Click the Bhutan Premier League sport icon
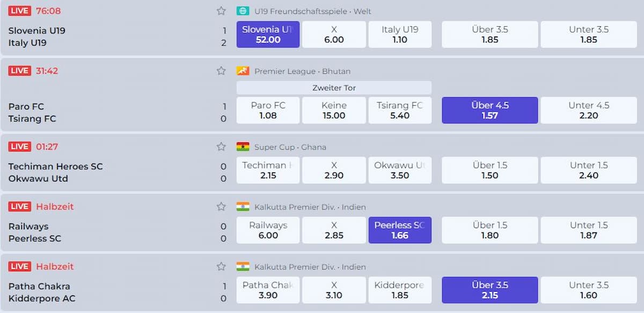Image resolution: width=644 pixels, height=313 pixels. pyautogui.click(x=243, y=71)
